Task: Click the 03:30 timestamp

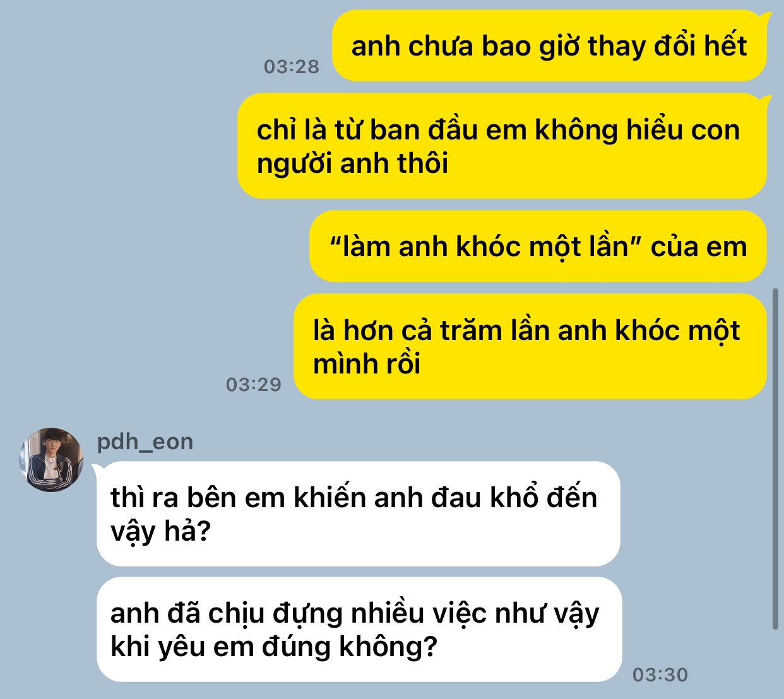Action: pos(660,674)
